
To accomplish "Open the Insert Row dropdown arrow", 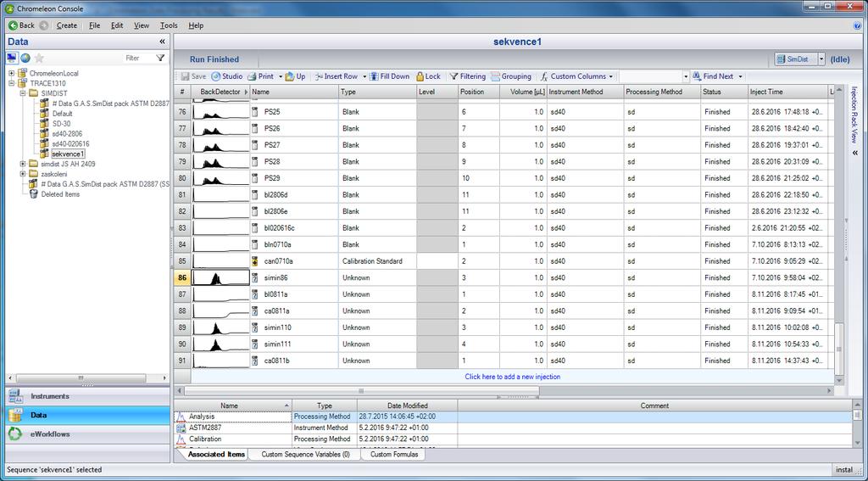I will coord(364,76).
